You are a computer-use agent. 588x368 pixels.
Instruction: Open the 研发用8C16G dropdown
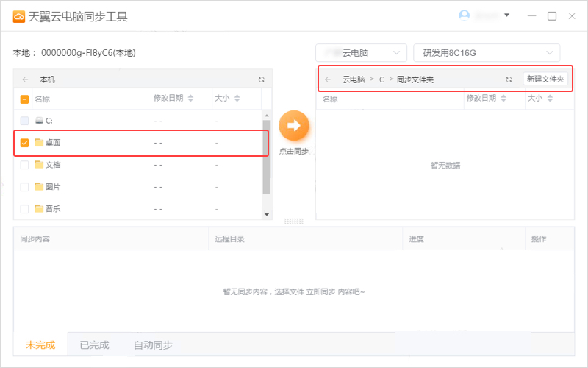pyautogui.click(x=487, y=53)
